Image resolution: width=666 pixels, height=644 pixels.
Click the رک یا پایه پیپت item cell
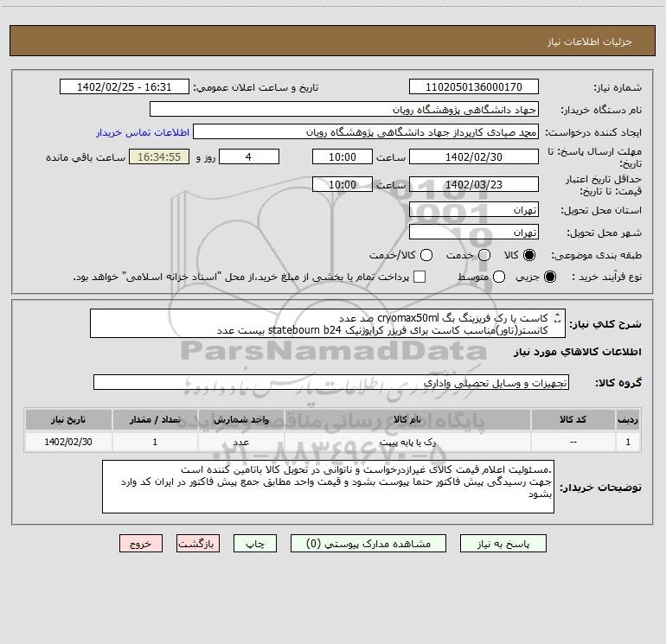[x=407, y=442]
